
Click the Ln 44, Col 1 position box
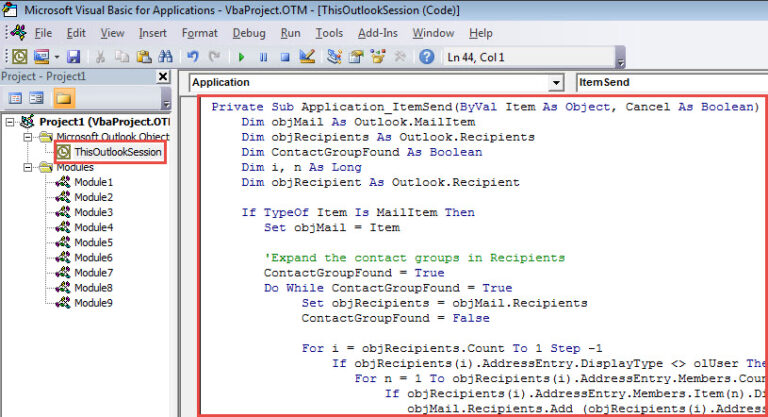tap(528, 57)
